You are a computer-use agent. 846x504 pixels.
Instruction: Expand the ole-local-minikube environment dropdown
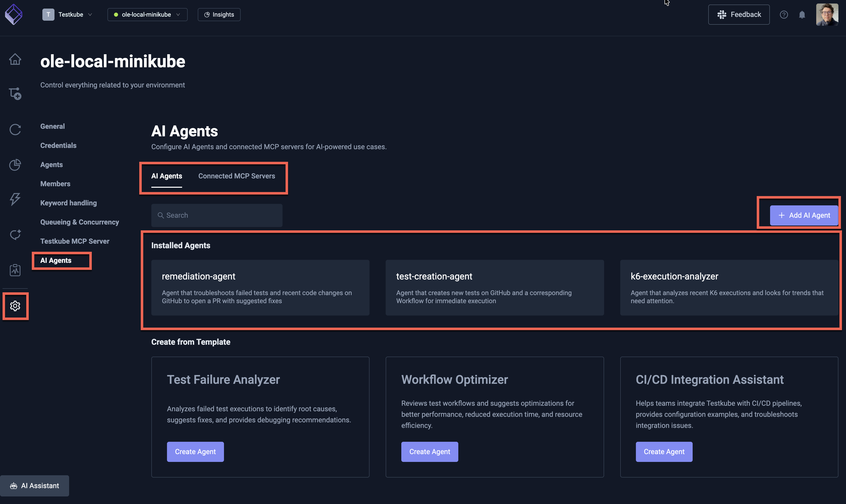(147, 15)
